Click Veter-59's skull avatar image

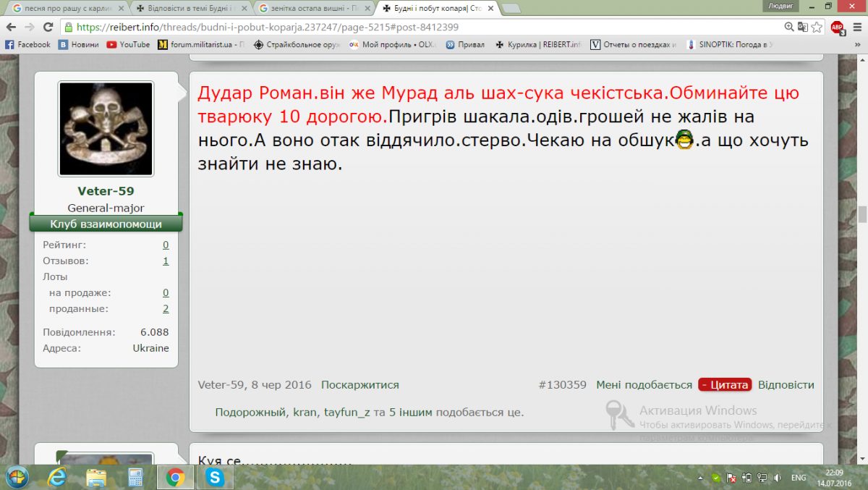tap(106, 129)
